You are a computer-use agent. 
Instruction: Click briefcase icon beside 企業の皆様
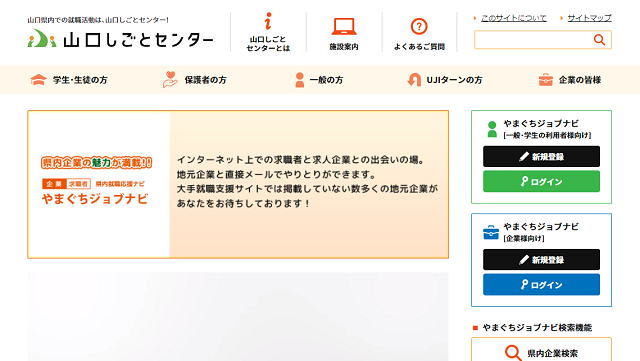[546, 80]
